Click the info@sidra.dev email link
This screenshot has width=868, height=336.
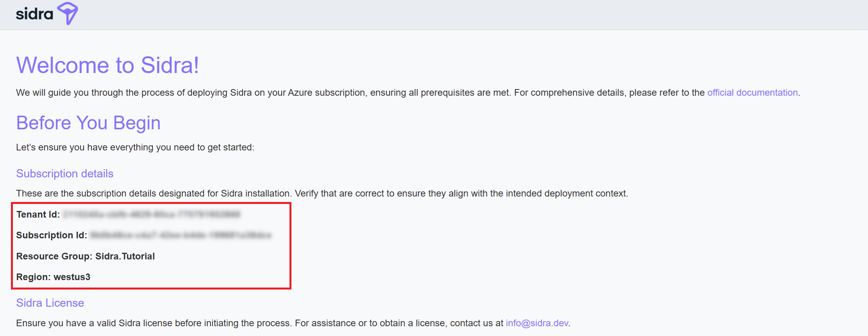coord(537,323)
